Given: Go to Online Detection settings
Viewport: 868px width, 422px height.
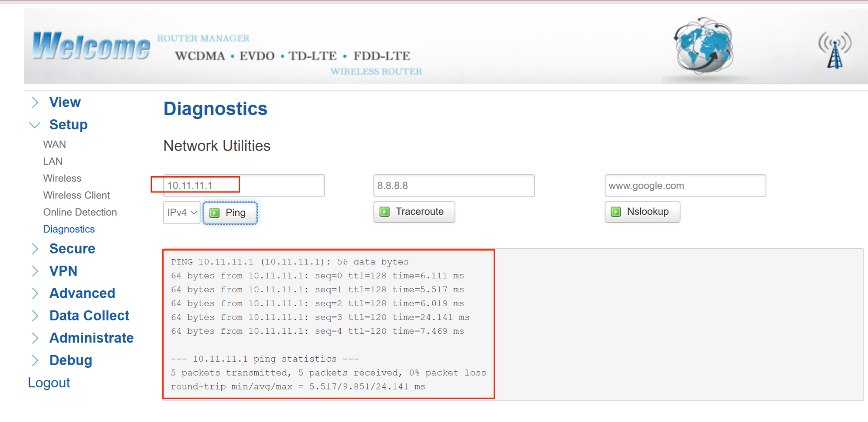Looking at the screenshot, I should pyautogui.click(x=80, y=212).
